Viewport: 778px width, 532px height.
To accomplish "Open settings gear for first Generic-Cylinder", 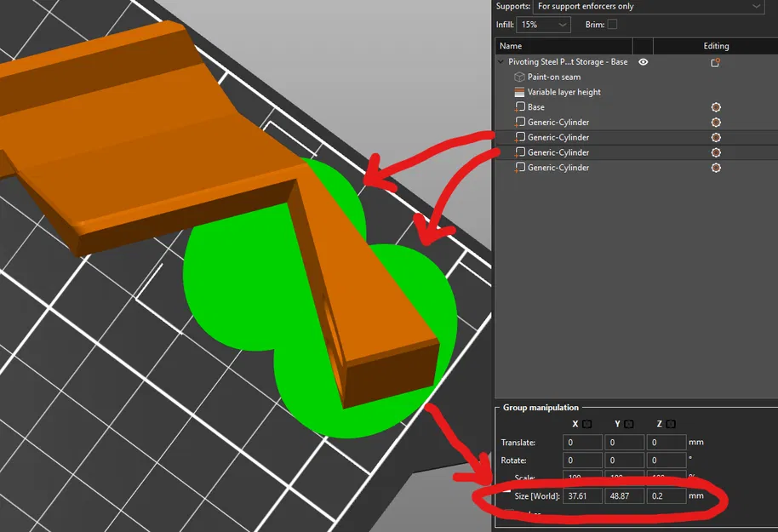I will pyautogui.click(x=716, y=123).
